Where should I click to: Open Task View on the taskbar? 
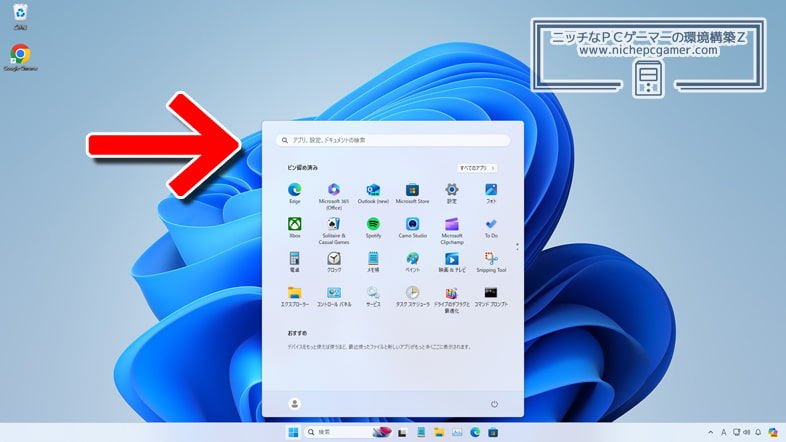point(402,432)
